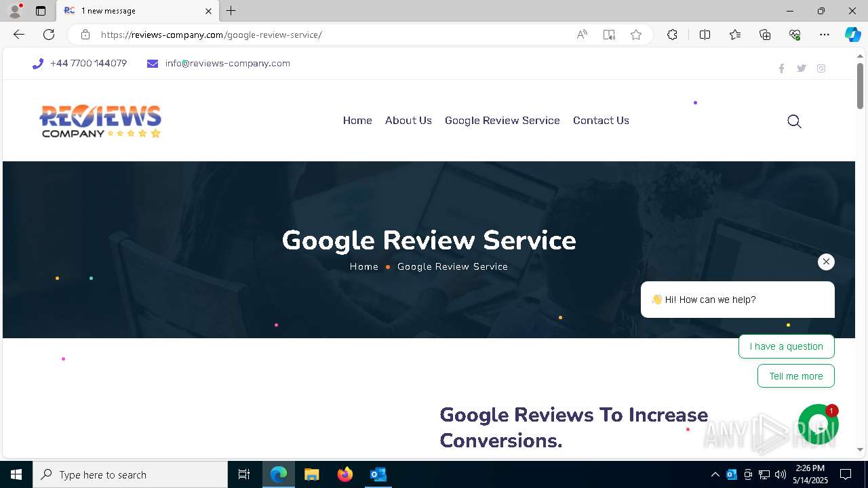Open the browser profile icon
Image resolution: width=868 pixels, height=488 pixels.
click(x=15, y=11)
